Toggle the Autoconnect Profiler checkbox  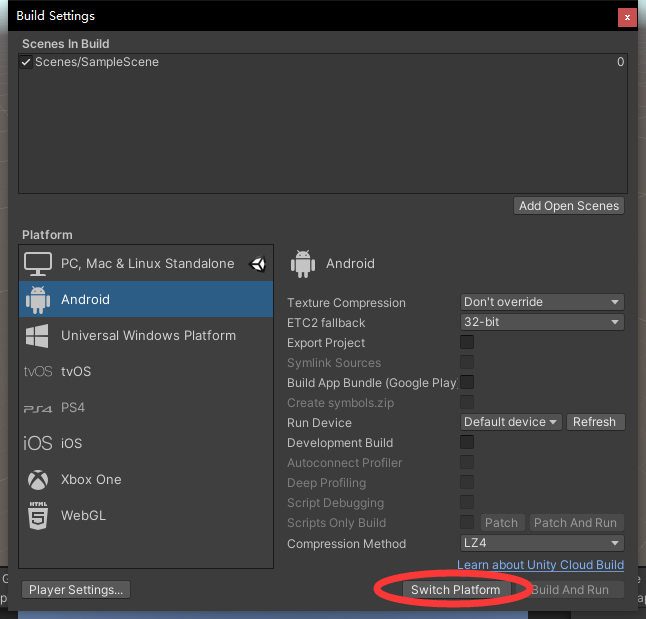pos(467,462)
